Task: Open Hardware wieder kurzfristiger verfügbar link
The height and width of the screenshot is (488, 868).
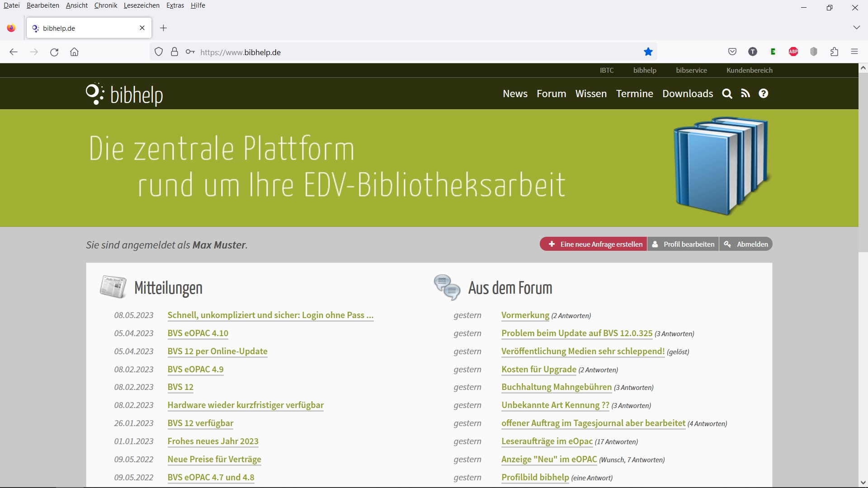Action: [245, 405]
